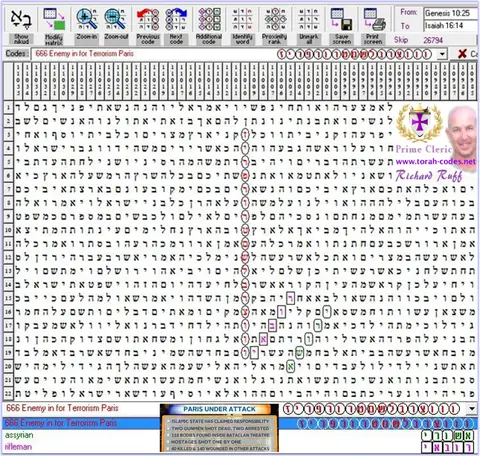This screenshot has width=480, height=456.
Task: Click matrix row header 1
Action: click(8, 107)
